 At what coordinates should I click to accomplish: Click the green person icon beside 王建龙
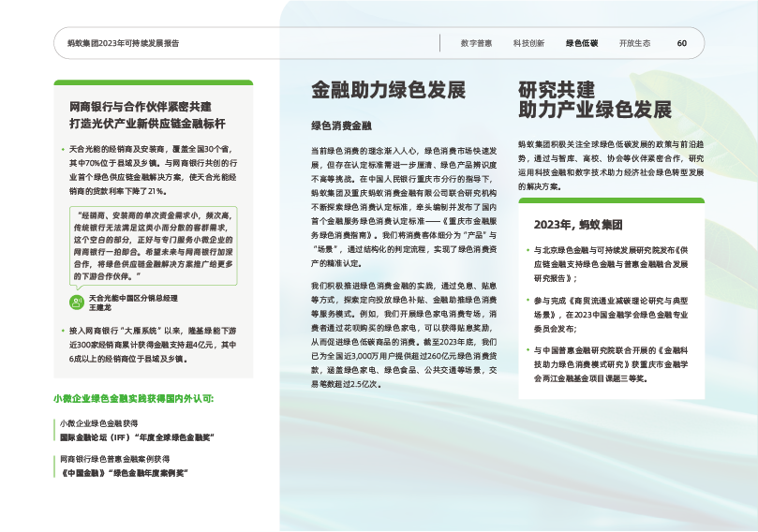[77, 302]
